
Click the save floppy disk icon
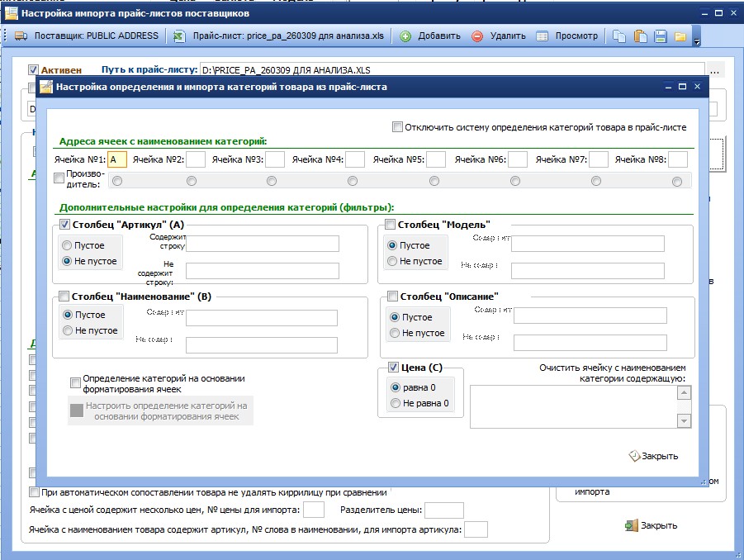pos(661,36)
